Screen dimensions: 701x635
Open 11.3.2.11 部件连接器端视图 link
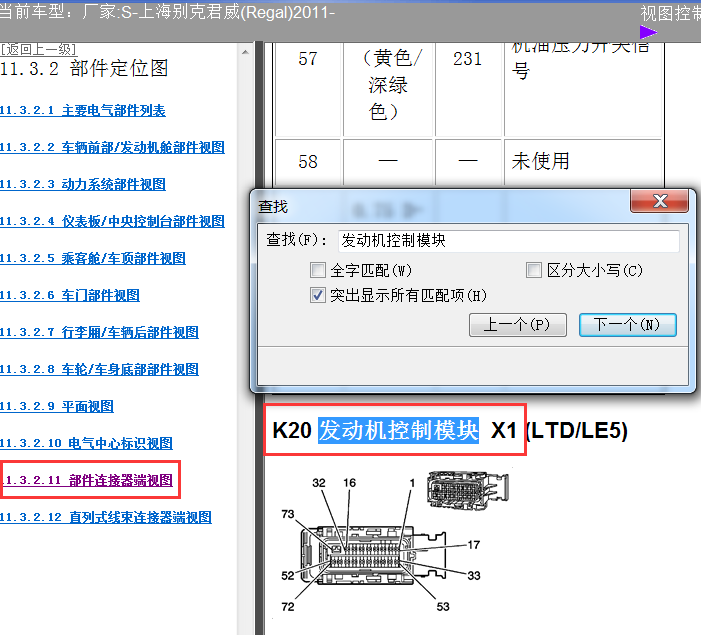pos(89,480)
